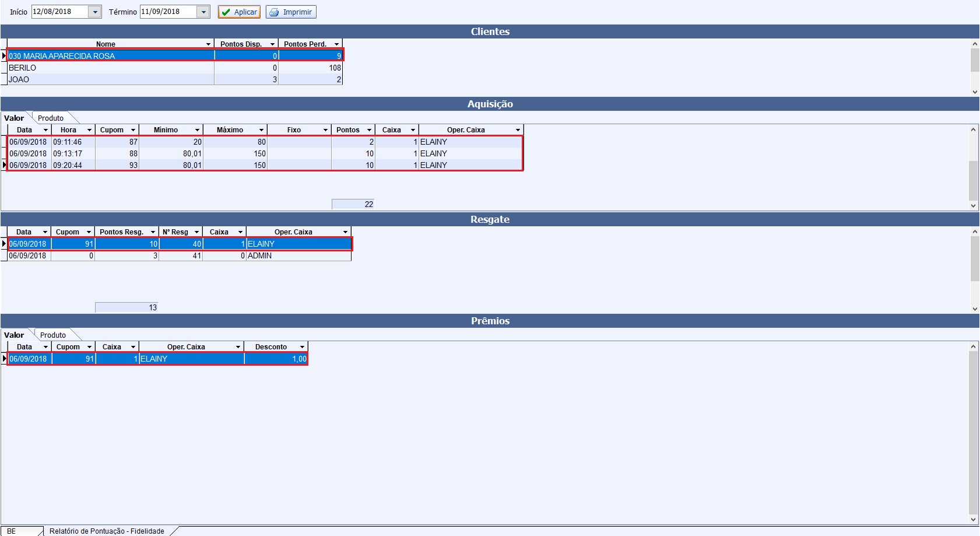
Task: Open filter arrow on Pontos column
Action: coord(369,130)
